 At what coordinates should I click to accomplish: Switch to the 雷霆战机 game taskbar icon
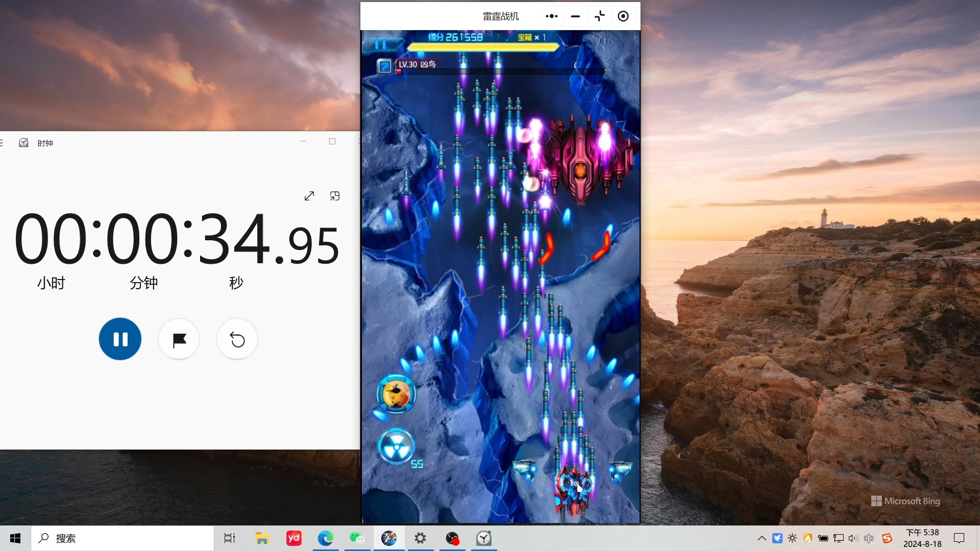[389, 538]
